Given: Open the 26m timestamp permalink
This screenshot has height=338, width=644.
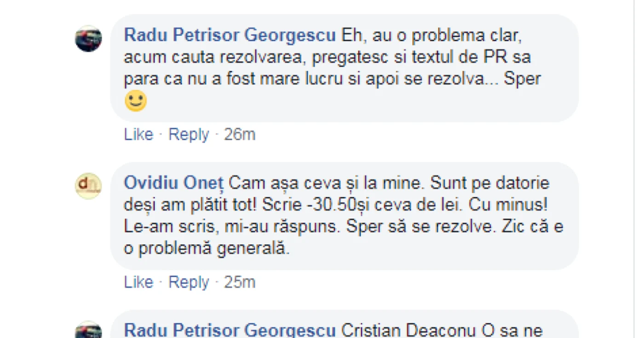Looking at the screenshot, I should click(x=240, y=134).
